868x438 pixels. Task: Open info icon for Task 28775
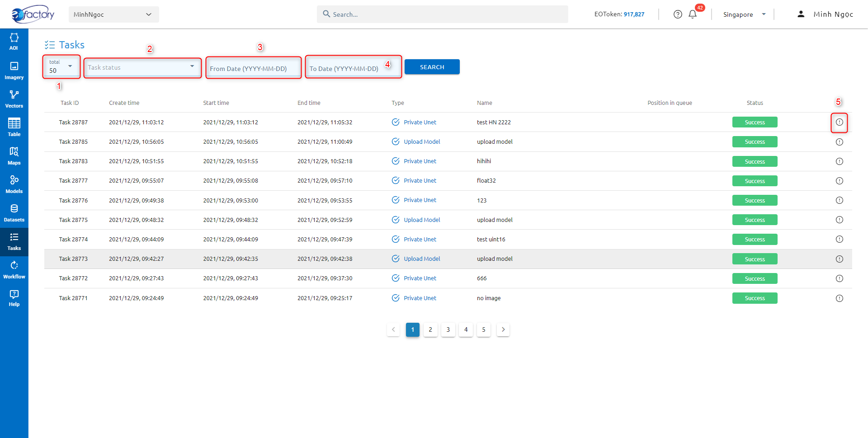pyautogui.click(x=840, y=220)
